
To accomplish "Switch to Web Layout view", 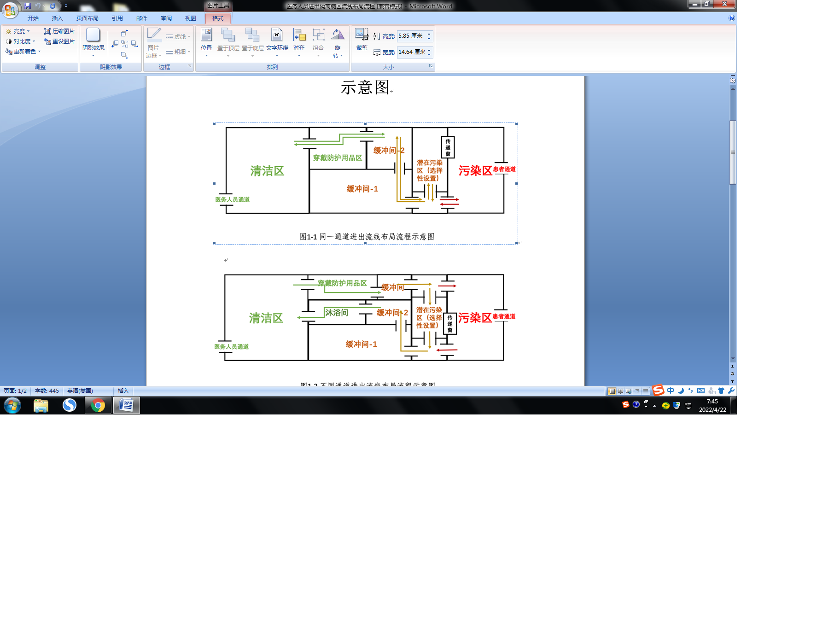I will (x=629, y=391).
